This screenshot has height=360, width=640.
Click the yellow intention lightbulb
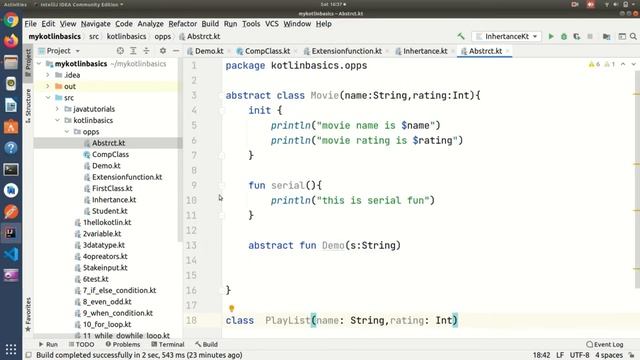coord(231,308)
